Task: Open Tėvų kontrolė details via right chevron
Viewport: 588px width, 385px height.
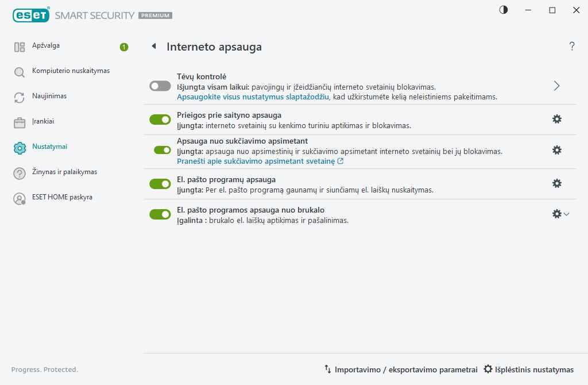Action: 556,85
